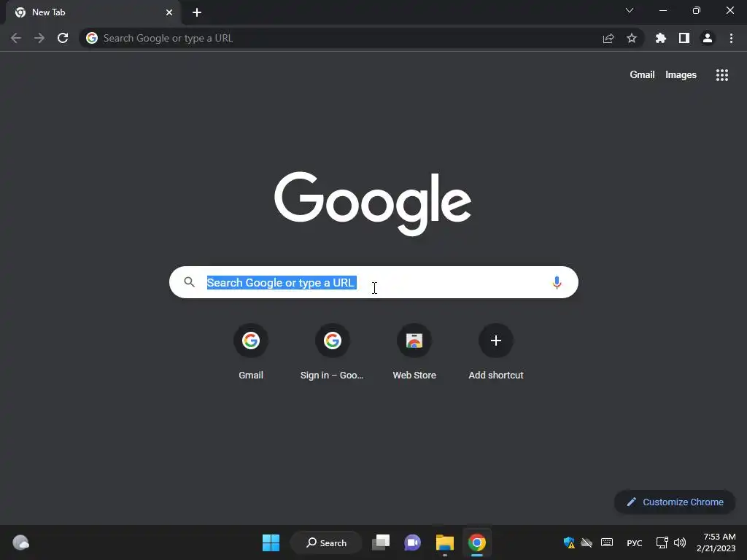This screenshot has width=747, height=560.
Task: Open the Sign in – Goo... shortcut
Action: coord(332,352)
